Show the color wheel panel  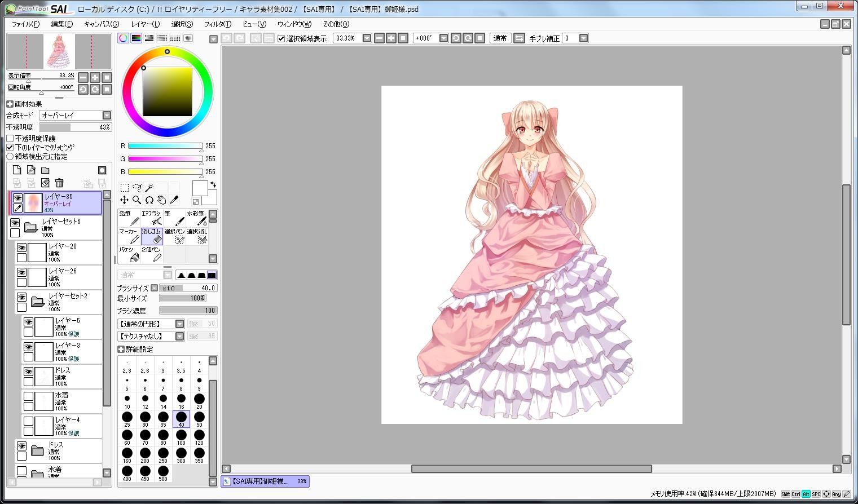(123, 38)
